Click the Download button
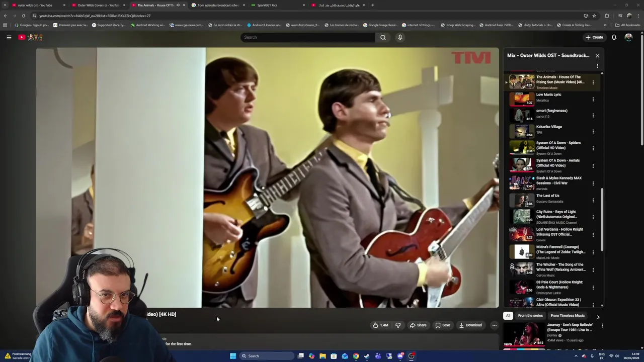 click(470, 325)
